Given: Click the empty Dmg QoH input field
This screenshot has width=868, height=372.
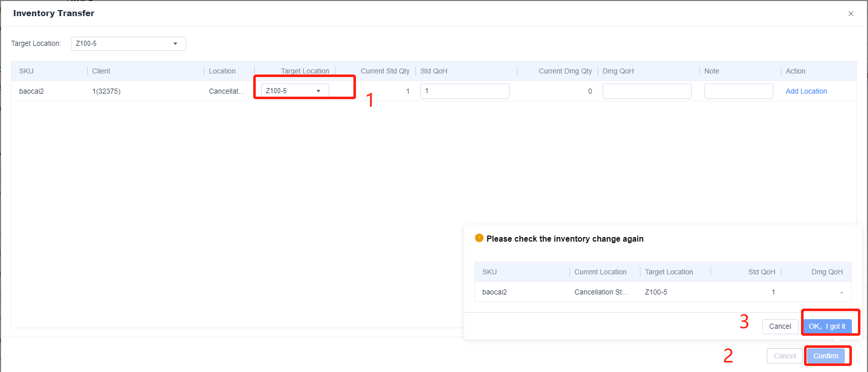Looking at the screenshot, I should pos(646,91).
